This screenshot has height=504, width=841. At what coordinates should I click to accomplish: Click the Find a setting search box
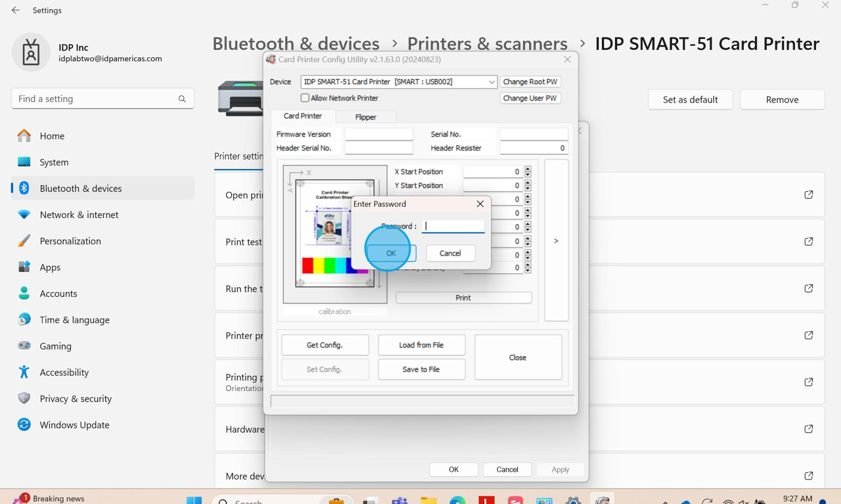click(x=102, y=99)
